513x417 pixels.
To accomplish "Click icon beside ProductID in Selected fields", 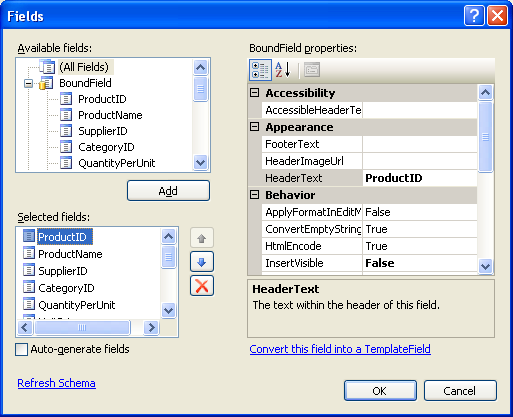I will (x=29, y=236).
